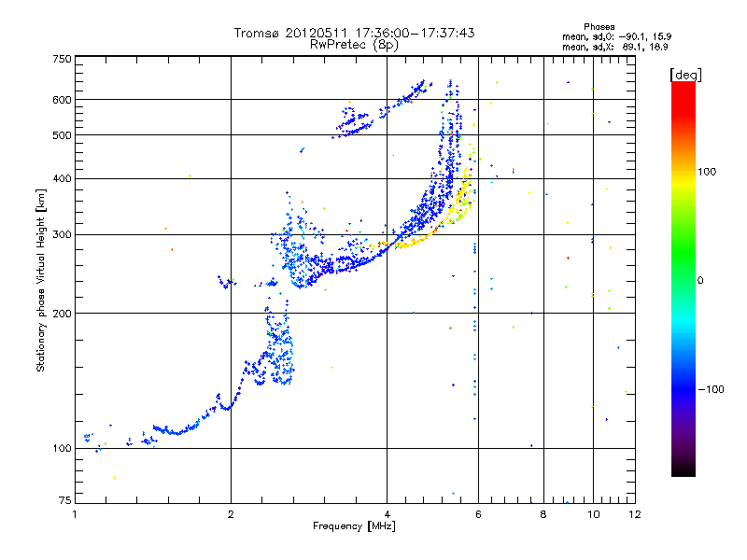Viewport: 747px width, 560px height.
Task: Click x-axis tick label '6'
Action: [x=478, y=514]
